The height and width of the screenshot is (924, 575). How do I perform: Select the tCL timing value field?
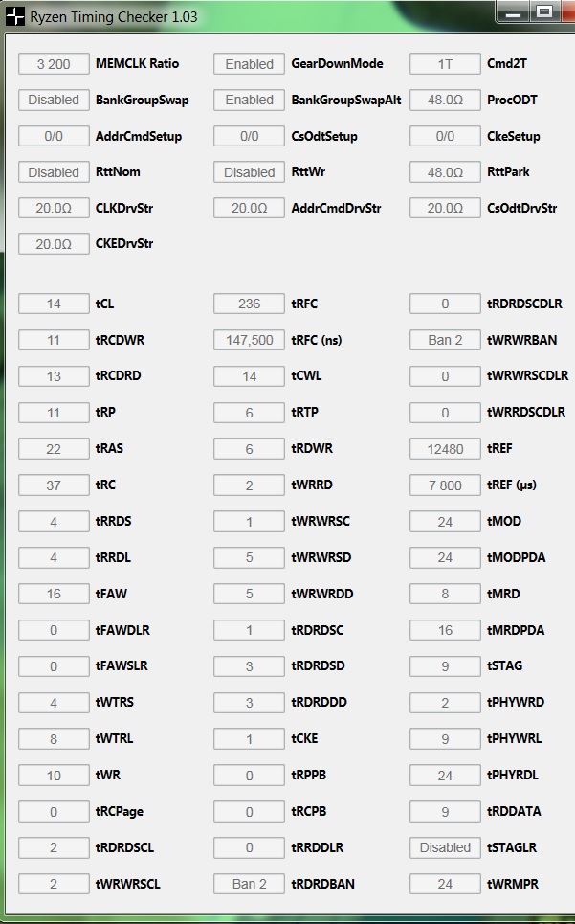(54, 304)
